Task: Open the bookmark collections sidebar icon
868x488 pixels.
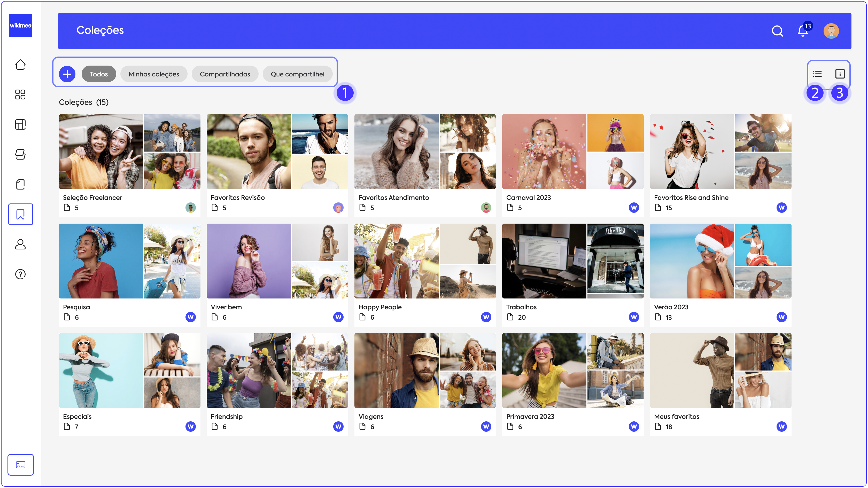Action: (x=21, y=214)
